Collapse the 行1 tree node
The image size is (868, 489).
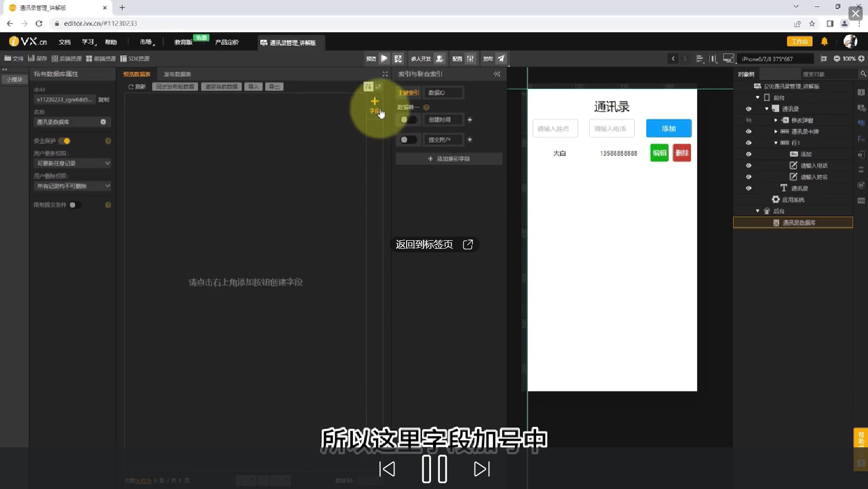pos(776,143)
